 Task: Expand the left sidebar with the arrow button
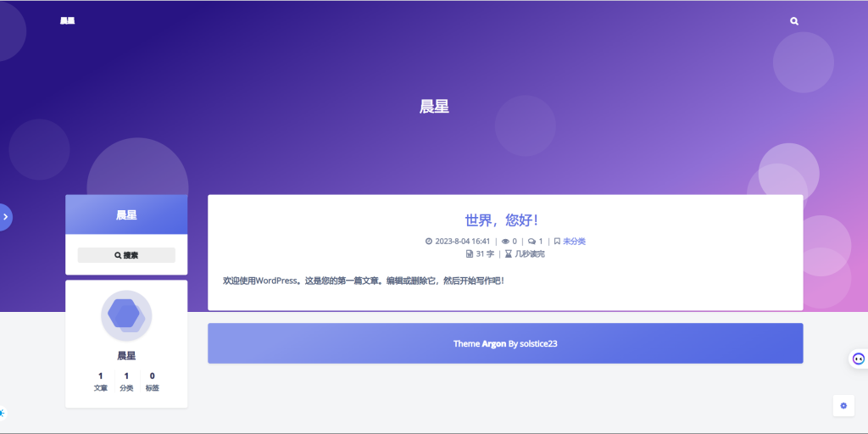(5, 217)
